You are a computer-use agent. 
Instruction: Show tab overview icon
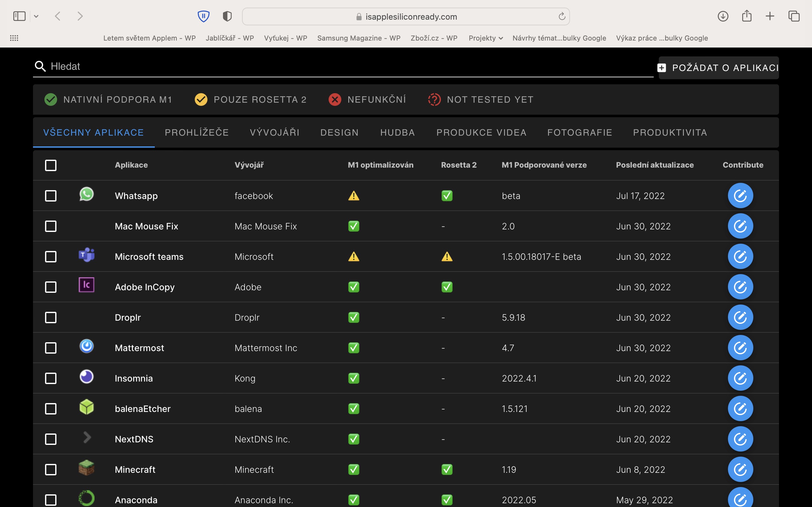pyautogui.click(x=794, y=16)
